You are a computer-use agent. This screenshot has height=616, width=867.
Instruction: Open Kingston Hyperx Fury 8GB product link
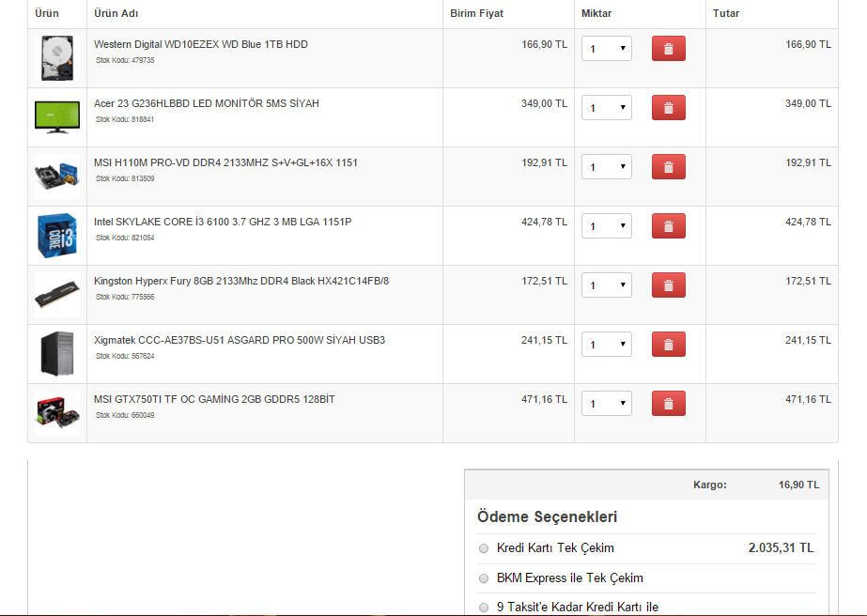click(241, 281)
